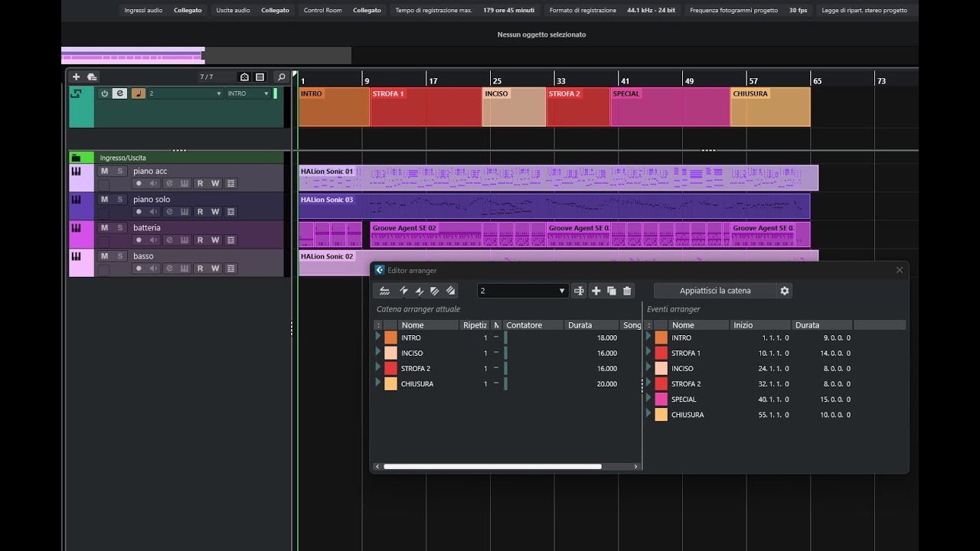The image size is (980, 551).
Task: Open track list settings icon beside visibility agents
Action: coord(260,77)
